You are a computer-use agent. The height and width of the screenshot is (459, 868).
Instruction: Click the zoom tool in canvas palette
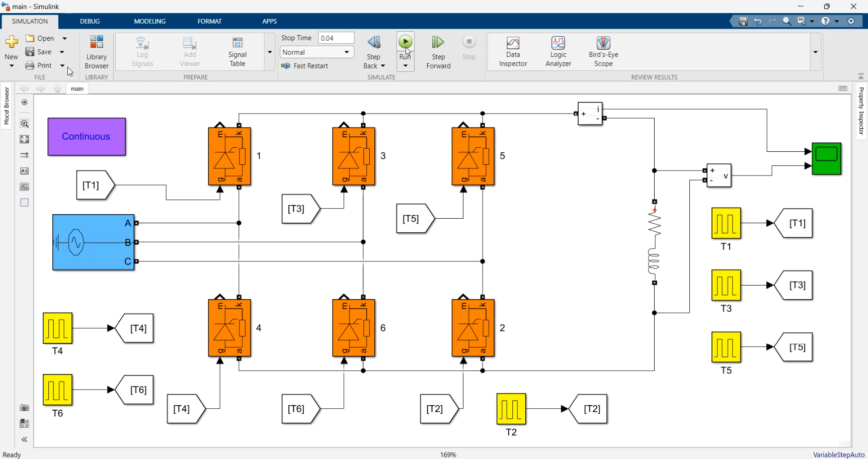point(24,123)
